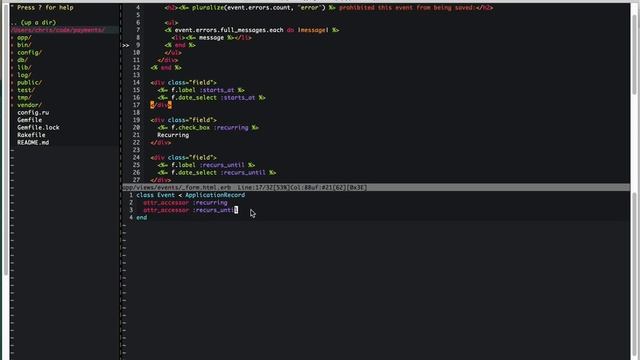Click 'f.date_select :recurs_until' on line 26
Viewport: 640px width, 360px height.
(217, 173)
